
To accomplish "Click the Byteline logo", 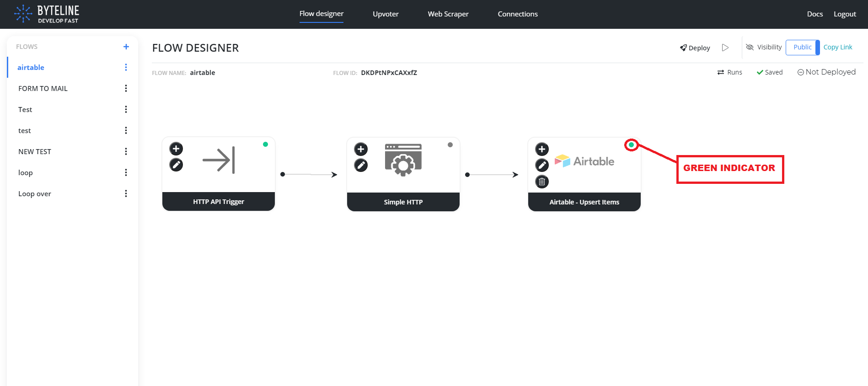I will coord(47,14).
